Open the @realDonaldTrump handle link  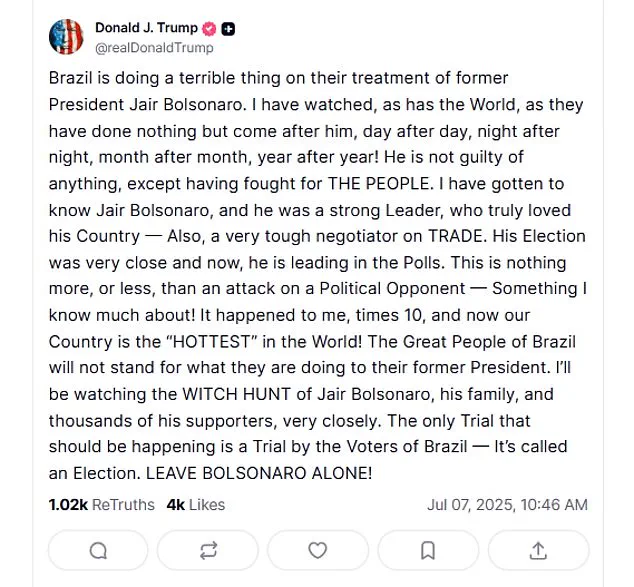(x=154, y=47)
